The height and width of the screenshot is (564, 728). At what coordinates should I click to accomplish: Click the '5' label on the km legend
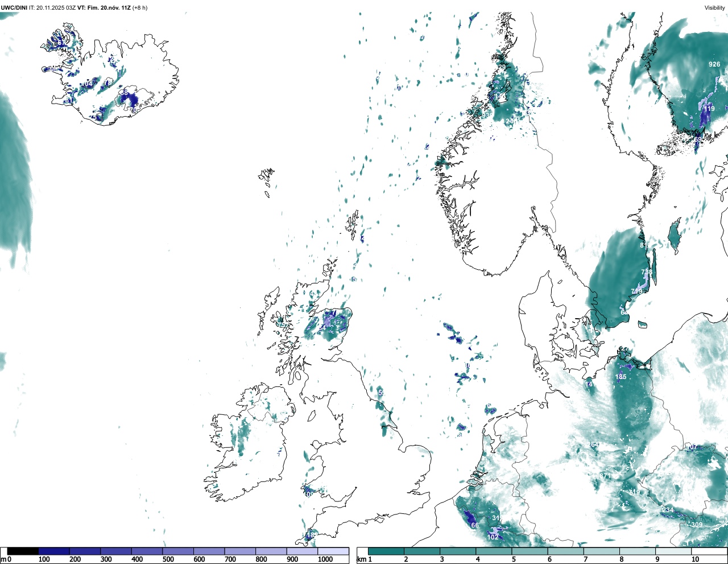pyautogui.click(x=514, y=559)
